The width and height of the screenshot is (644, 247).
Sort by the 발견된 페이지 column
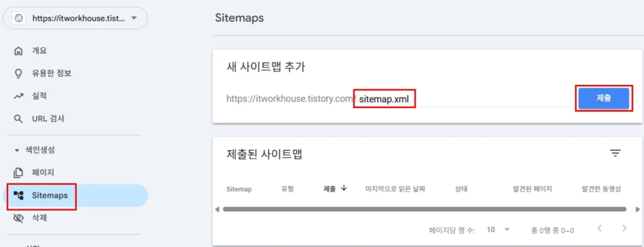tap(532, 189)
